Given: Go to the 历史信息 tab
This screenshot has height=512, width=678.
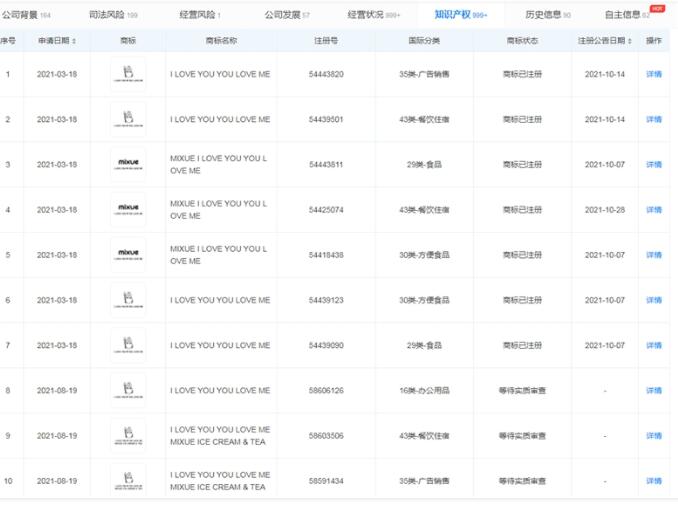Looking at the screenshot, I should [543, 15].
